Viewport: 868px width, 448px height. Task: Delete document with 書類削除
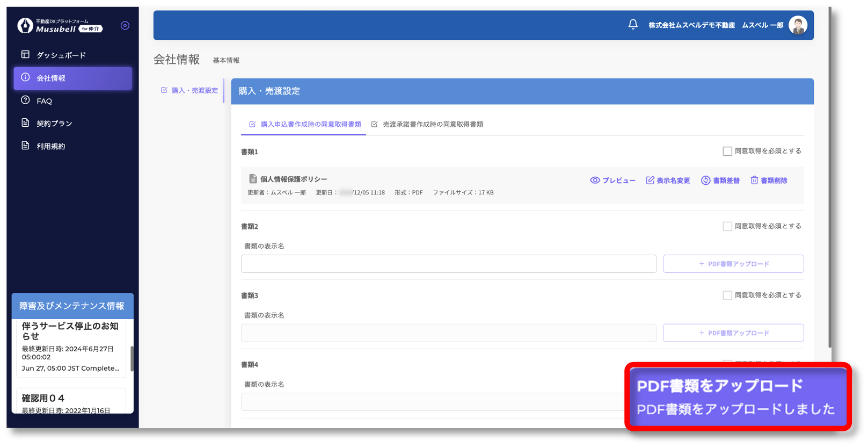[769, 180]
